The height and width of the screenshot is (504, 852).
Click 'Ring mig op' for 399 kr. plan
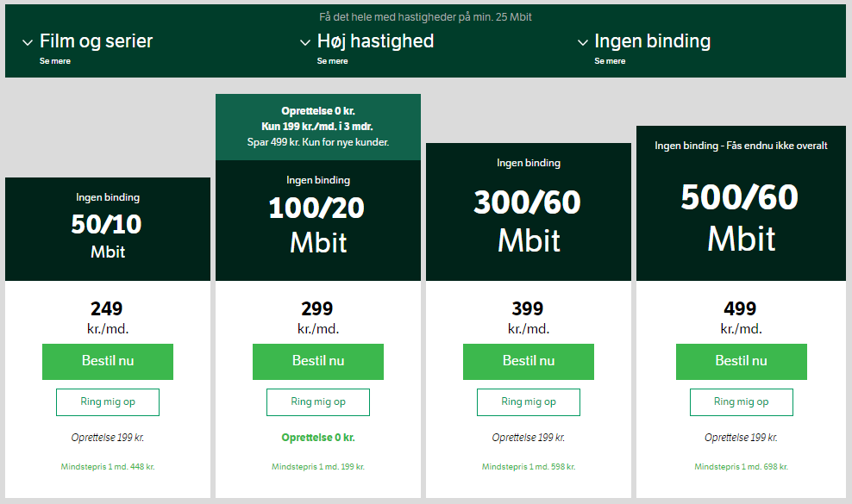click(529, 402)
